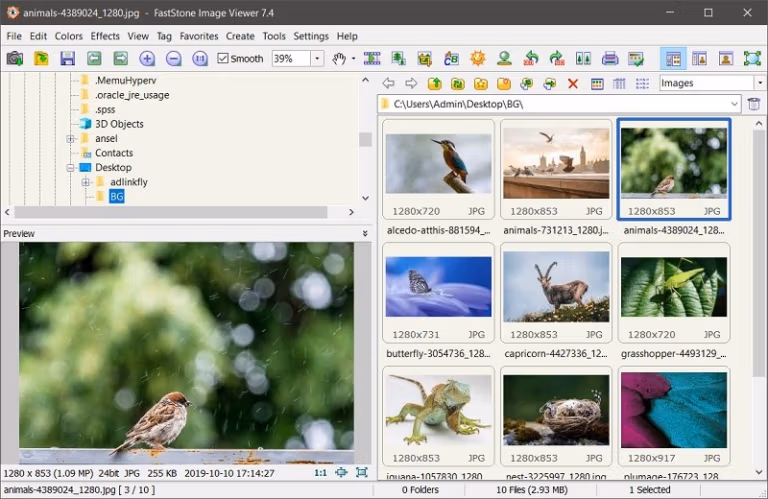The height and width of the screenshot is (499, 768).
Task: Select the BG folder in tree
Action: [x=117, y=196]
